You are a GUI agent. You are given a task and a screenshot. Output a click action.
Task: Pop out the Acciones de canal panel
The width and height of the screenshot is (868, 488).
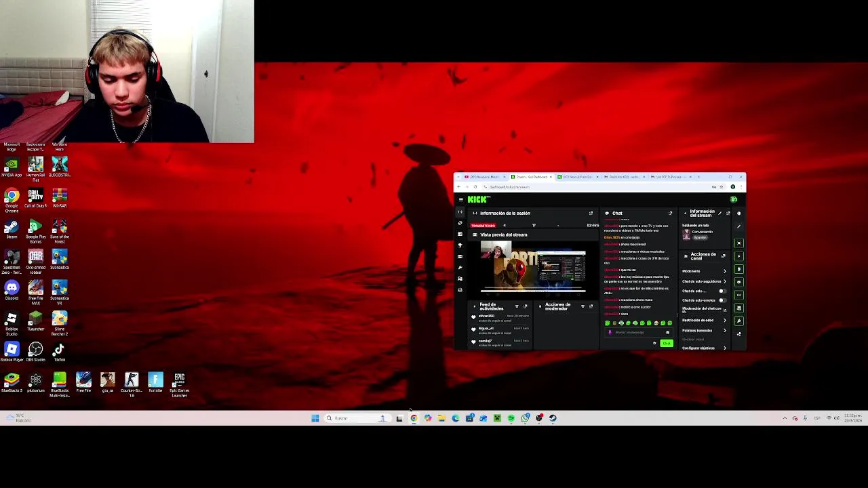tap(723, 256)
